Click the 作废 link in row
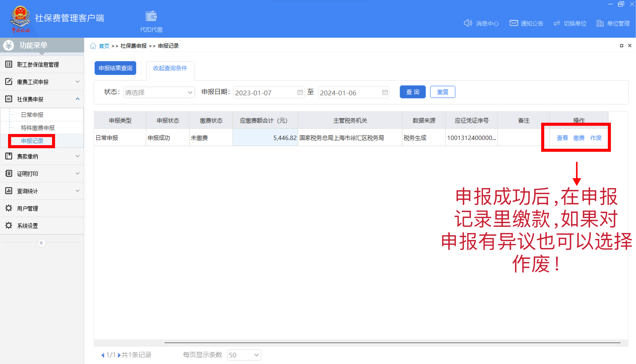The image size is (636, 364). click(x=596, y=138)
